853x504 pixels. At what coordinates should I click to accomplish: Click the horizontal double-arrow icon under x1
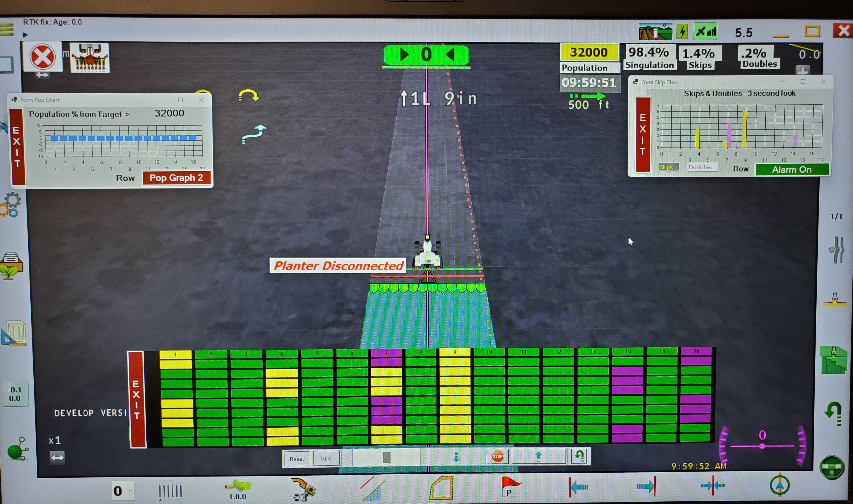(x=57, y=457)
